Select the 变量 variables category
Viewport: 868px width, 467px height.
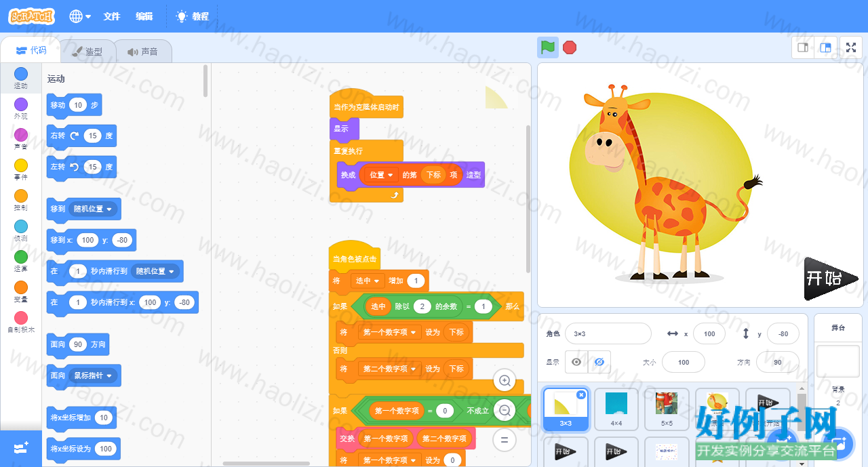(x=21, y=291)
